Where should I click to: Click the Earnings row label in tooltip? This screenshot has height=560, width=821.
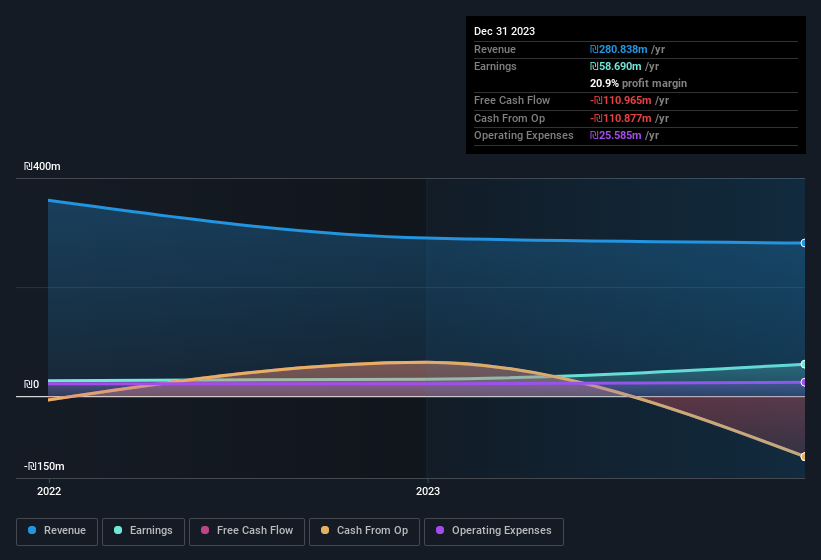(495, 66)
